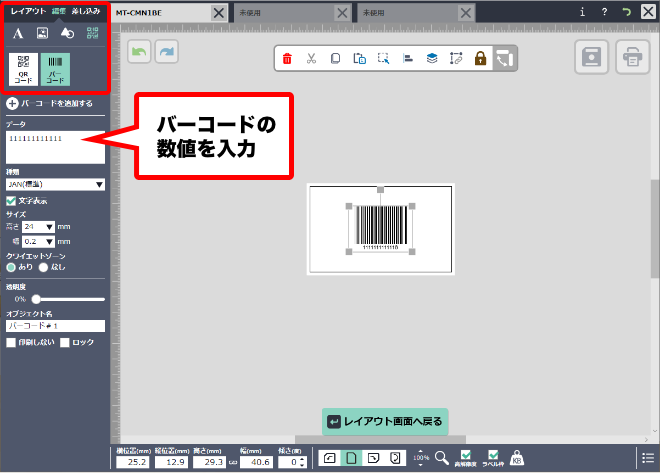Toggle the 文字表示 checkbox
The height and width of the screenshot is (473, 660).
[11, 201]
